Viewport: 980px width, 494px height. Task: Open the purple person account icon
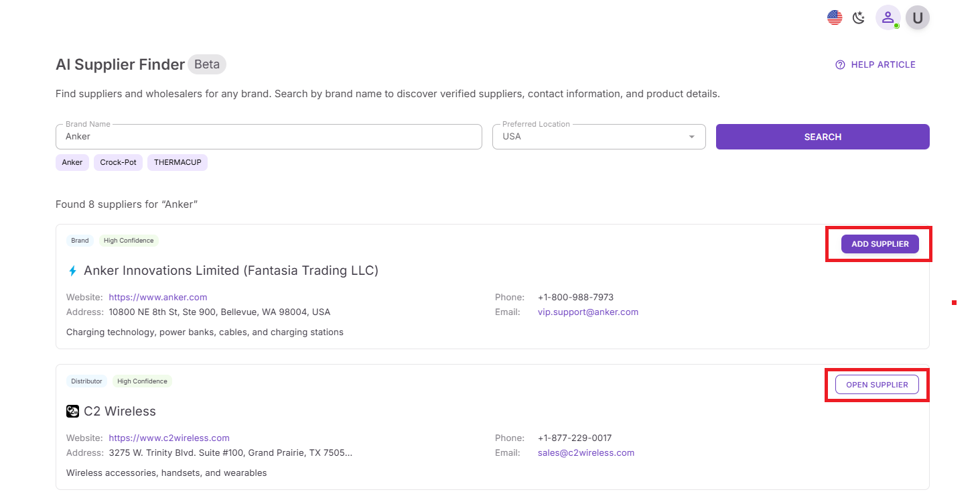point(888,17)
